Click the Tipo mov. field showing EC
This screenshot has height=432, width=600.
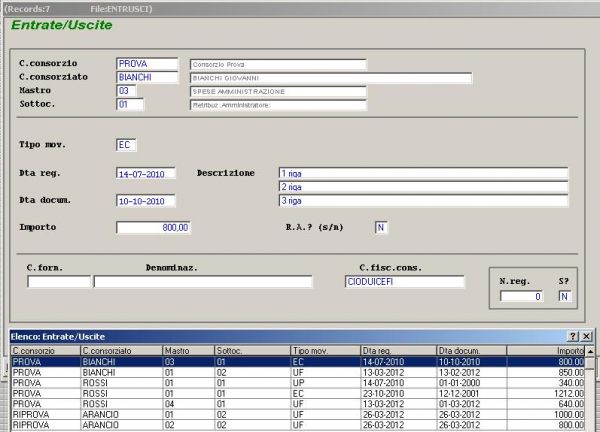pyautogui.click(x=126, y=145)
